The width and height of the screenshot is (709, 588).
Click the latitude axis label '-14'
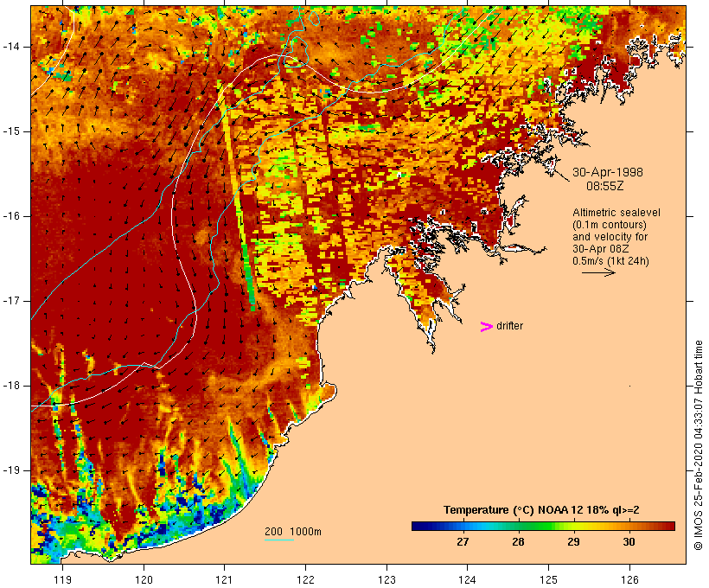pos(11,47)
